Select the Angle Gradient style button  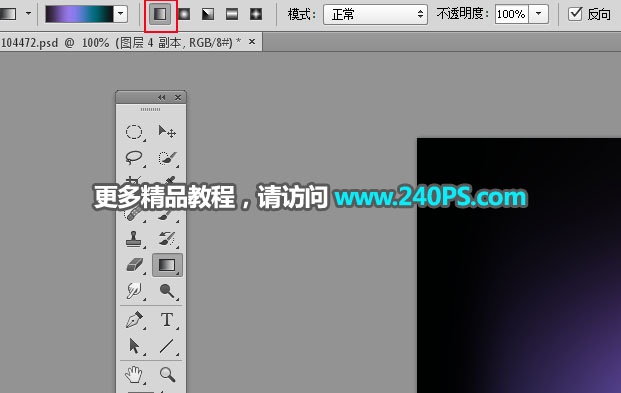tap(208, 15)
